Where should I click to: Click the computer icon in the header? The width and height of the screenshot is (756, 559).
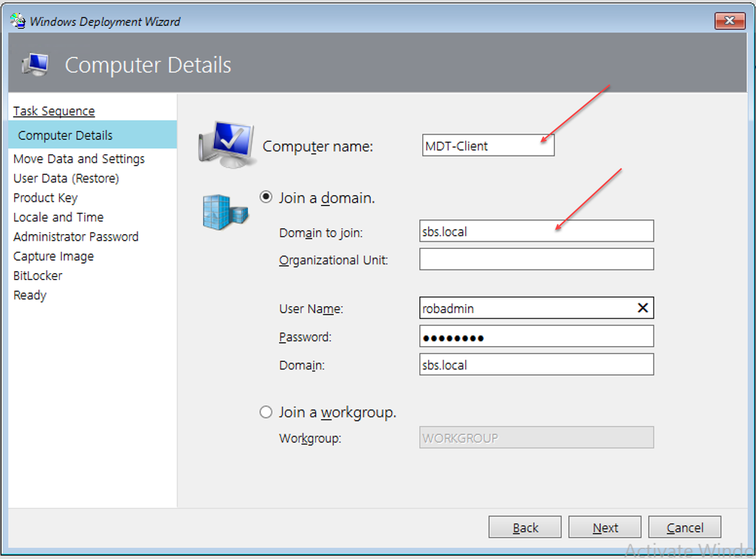point(35,65)
